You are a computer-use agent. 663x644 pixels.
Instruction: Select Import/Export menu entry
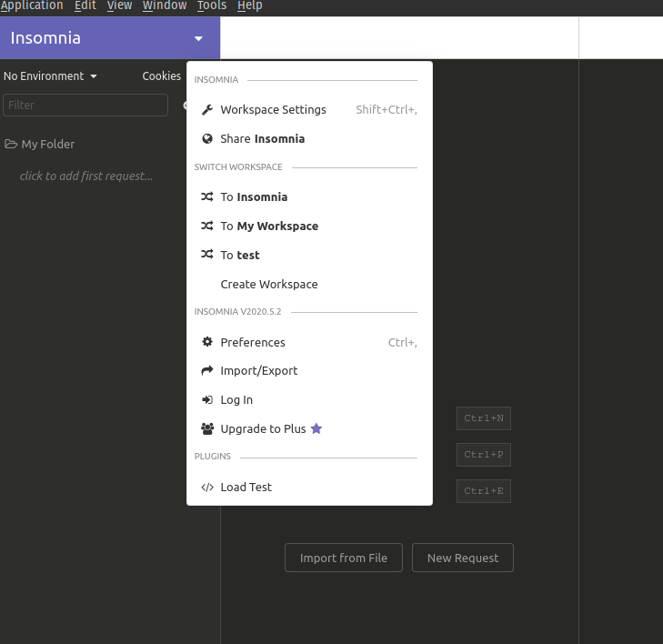(x=309, y=371)
